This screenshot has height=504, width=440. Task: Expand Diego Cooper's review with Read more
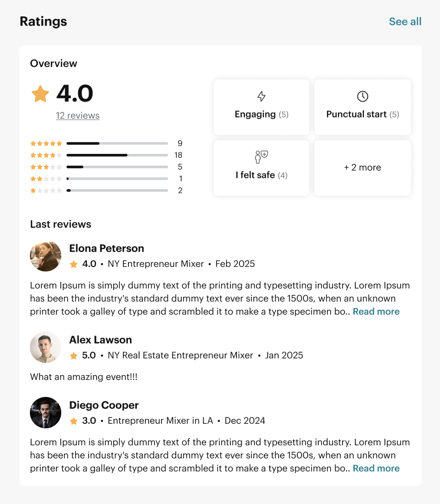[x=376, y=468]
